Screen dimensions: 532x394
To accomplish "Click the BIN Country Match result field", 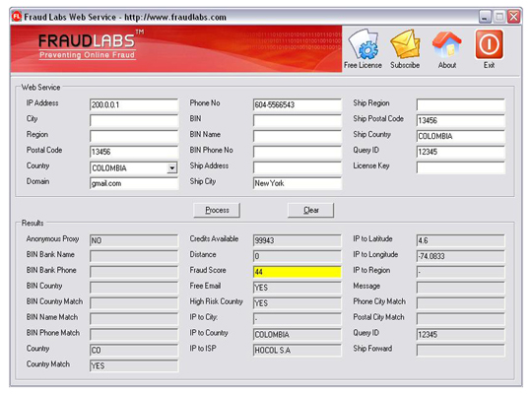I will [134, 303].
